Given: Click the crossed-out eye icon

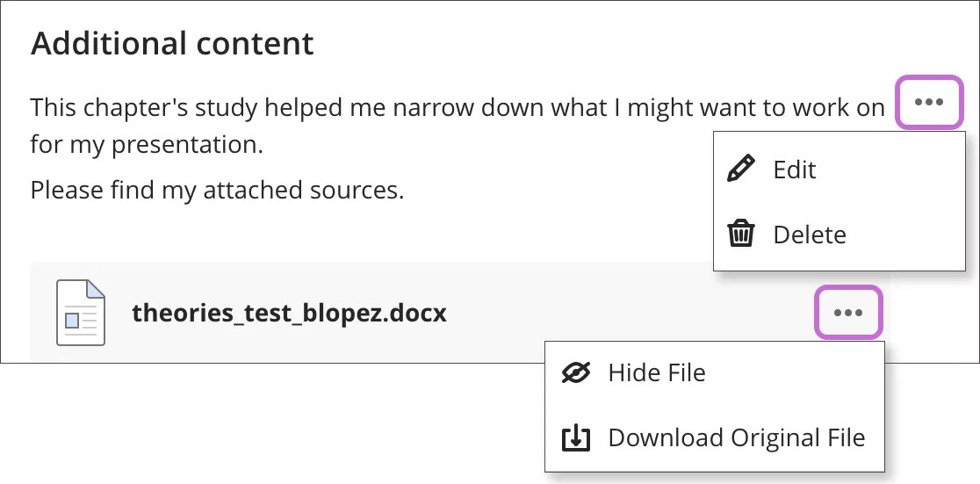Looking at the screenshot, I should pyautogui.click(x=576, y=372).
